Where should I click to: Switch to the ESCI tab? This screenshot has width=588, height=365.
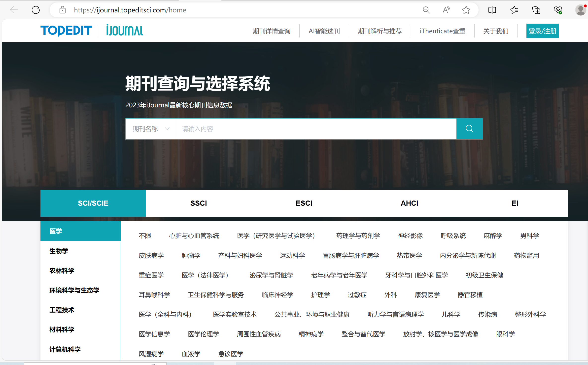click(304, 203)
